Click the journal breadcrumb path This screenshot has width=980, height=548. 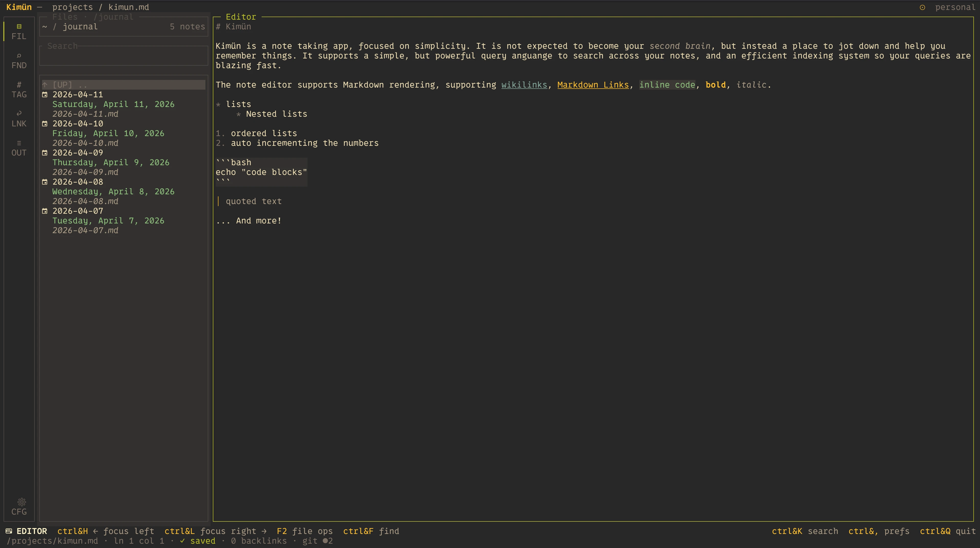tap(80, 27)
